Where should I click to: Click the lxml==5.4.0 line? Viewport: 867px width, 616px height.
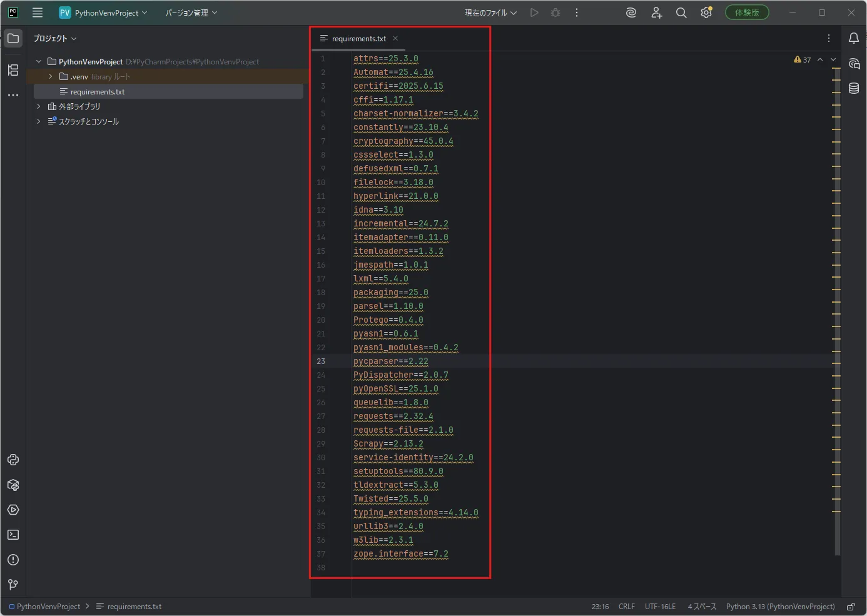point(381,279)
